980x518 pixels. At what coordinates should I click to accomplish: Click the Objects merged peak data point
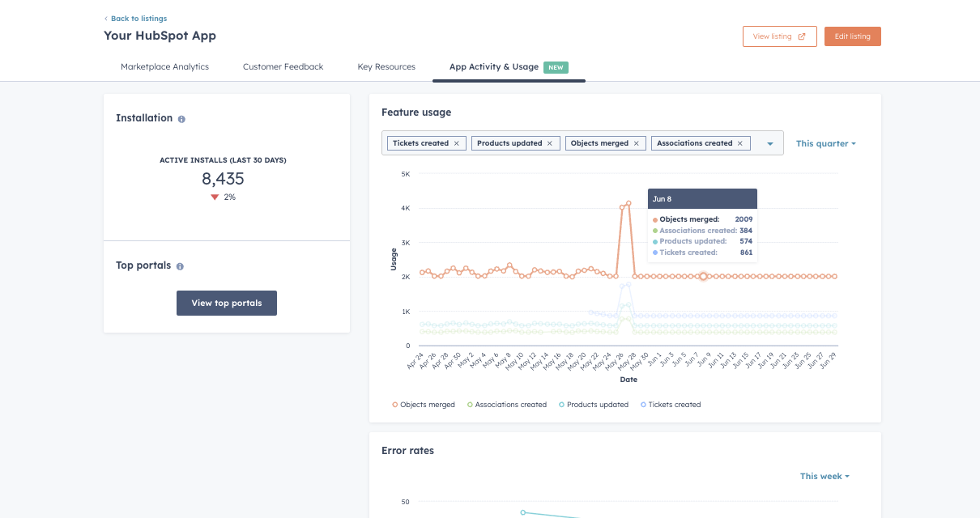tap(628, 204)
